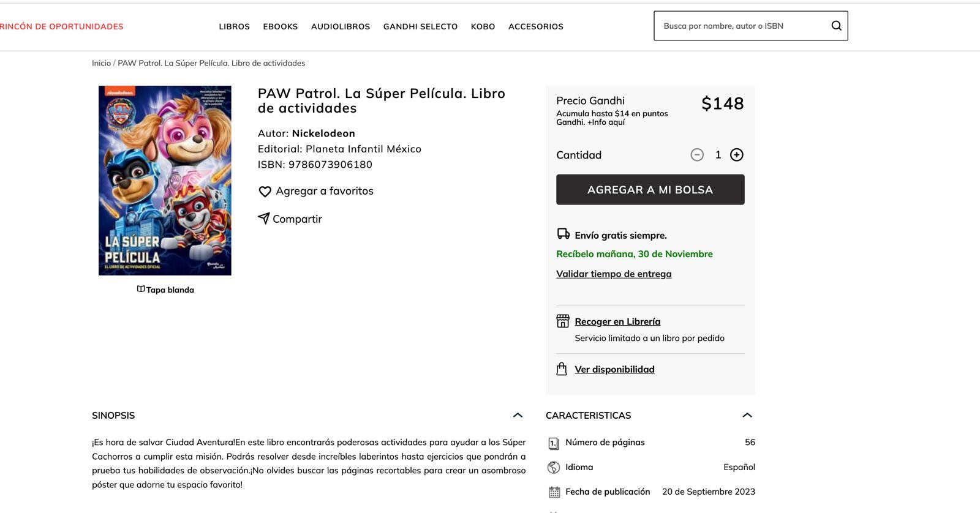Viewport: 980px width, 513px height.
Task: Open author Nickelodeon link
Action: point(323,133)
